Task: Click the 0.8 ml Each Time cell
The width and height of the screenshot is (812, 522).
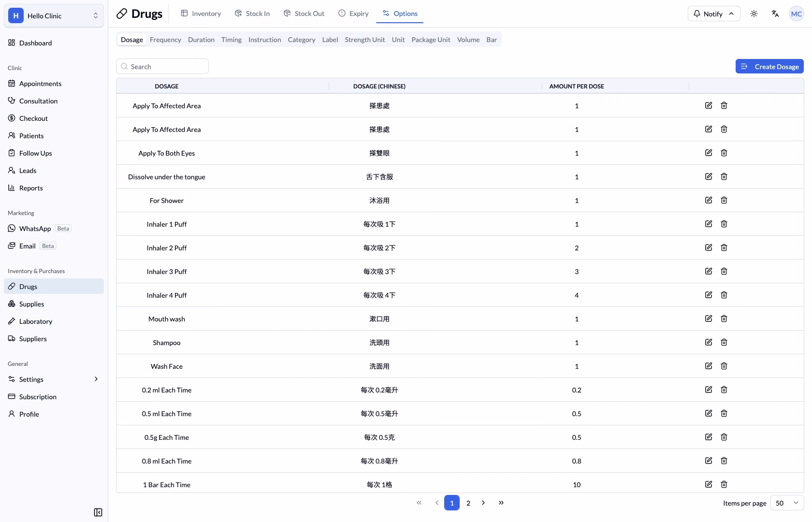Action: coord(167,461)
